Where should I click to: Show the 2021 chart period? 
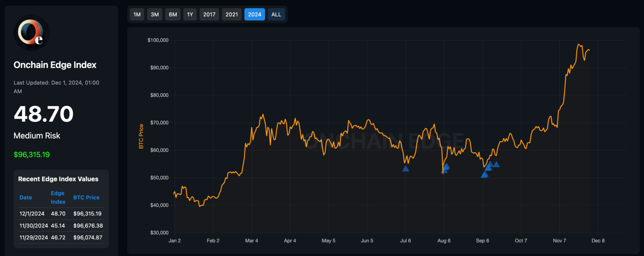pos(232,14)
